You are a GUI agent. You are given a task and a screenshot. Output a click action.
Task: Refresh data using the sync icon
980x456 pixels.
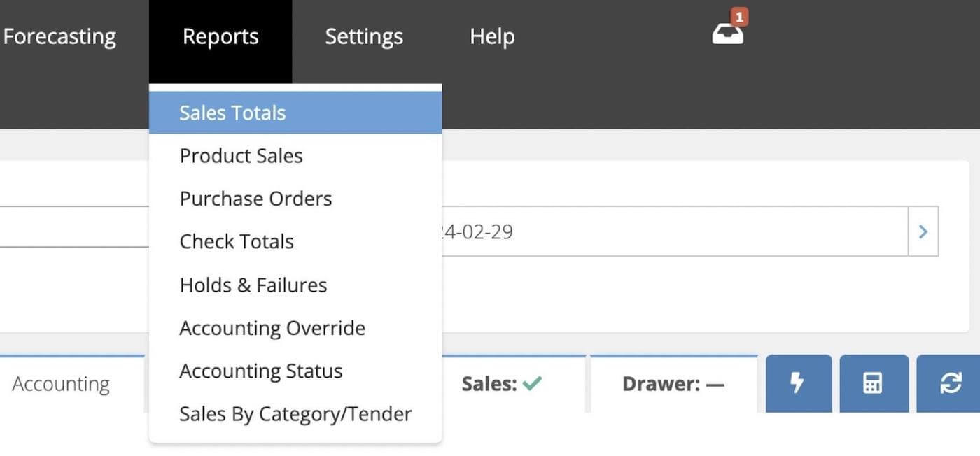tap(950, 383)
